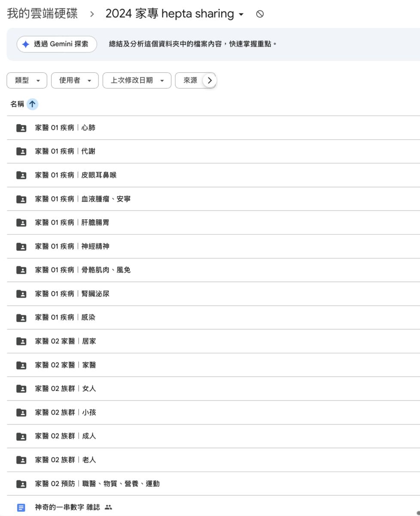Click the Gemini sparkle explore button
Image resolution: width=420 pixels, height=516 pixels.
[57, 44]
